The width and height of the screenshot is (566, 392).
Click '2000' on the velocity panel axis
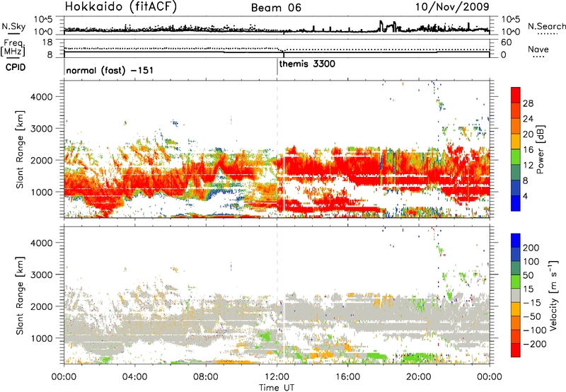(41, 306)
